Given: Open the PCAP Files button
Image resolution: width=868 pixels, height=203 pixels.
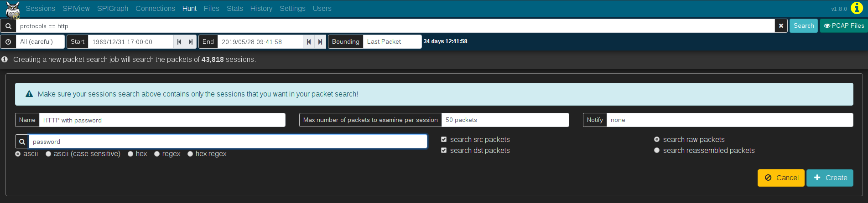Looking at the screenshot, I should pyautogui.click(x=844, y=26).
